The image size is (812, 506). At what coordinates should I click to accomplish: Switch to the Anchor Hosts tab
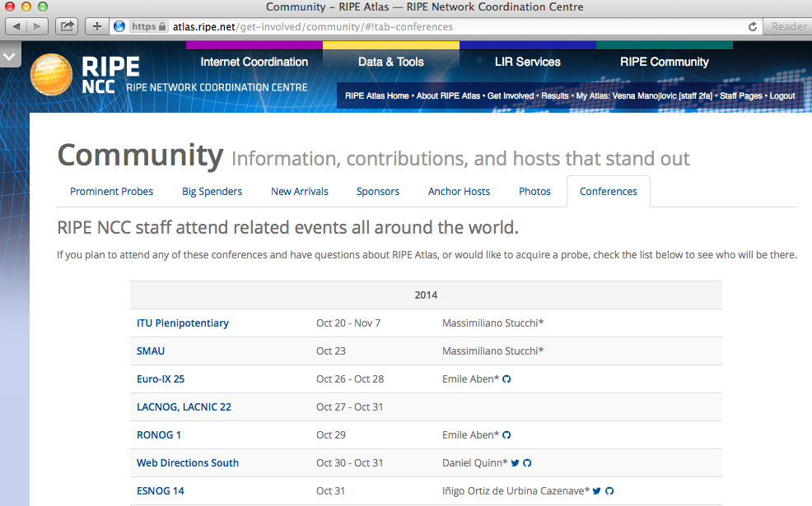pyautogui.click(x=459, y=192)
